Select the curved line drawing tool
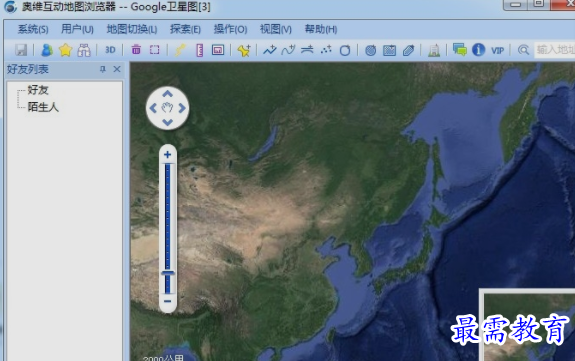 (x=288, y=50)
